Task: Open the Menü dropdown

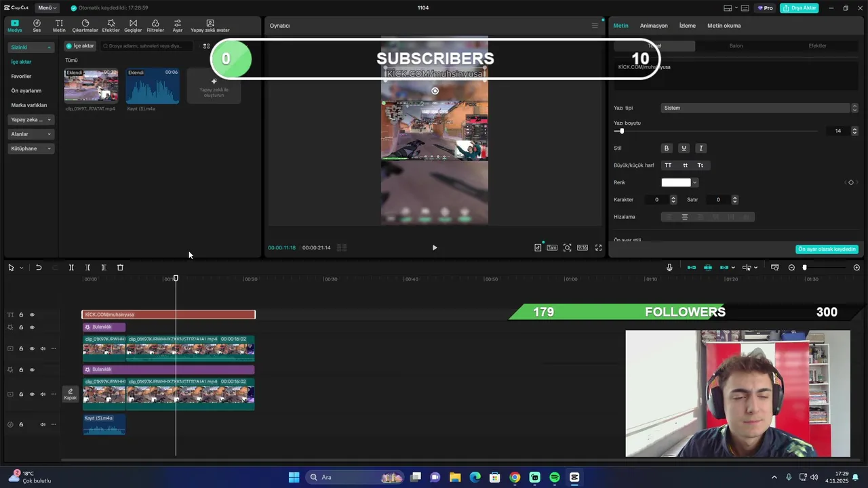Action: click(47, 7)
